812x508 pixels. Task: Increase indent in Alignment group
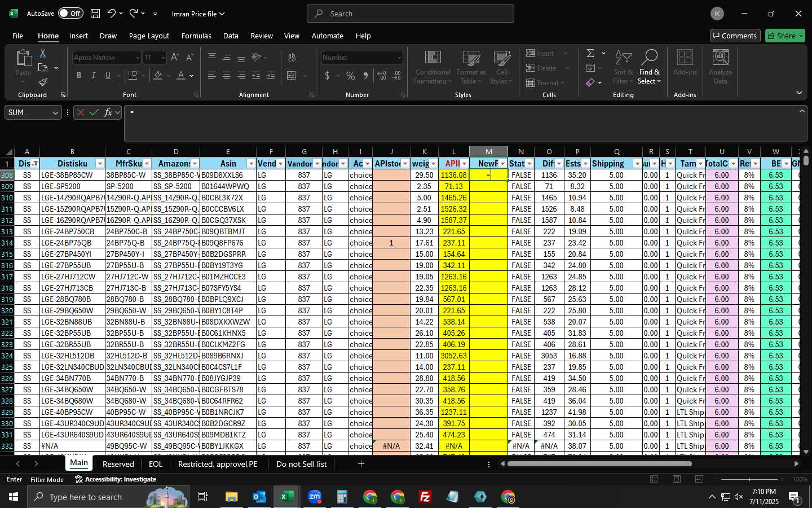click(x=271, y=76)
